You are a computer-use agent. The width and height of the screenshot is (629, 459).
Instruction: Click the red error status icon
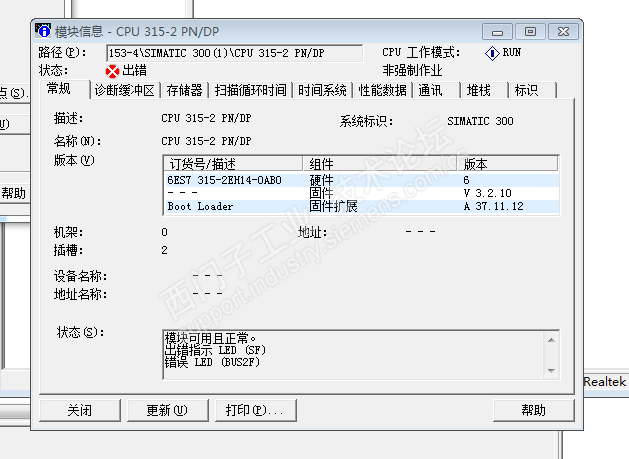(112, 71)
